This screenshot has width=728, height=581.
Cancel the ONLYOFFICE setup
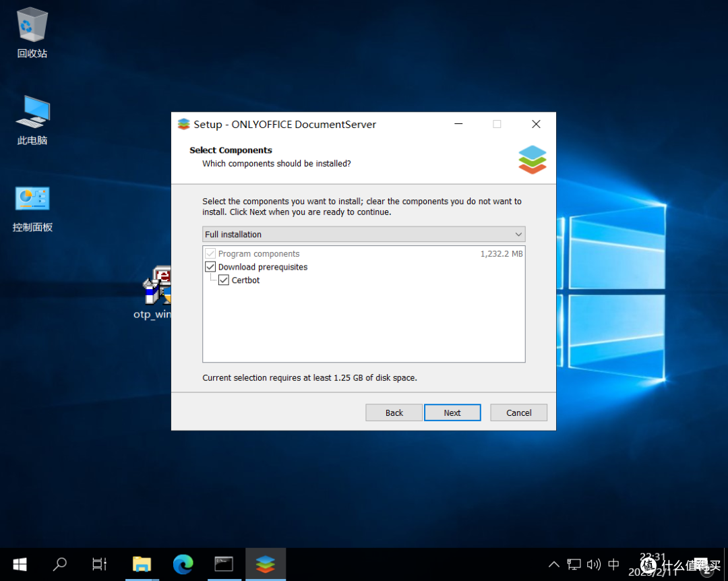518,412
